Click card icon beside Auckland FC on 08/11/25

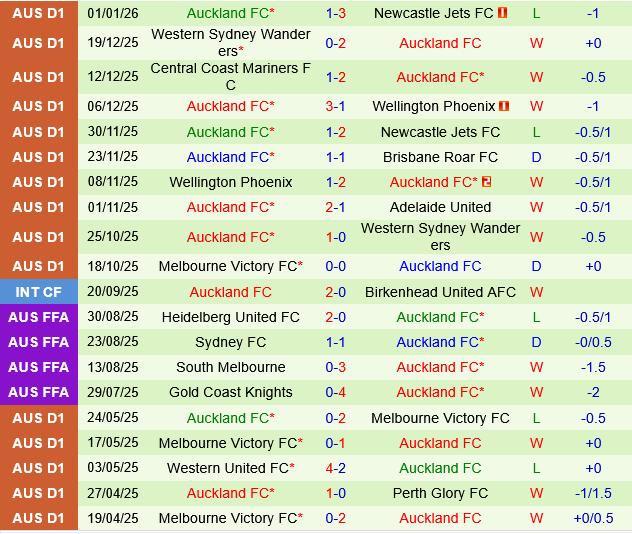[x=486, y=182]
